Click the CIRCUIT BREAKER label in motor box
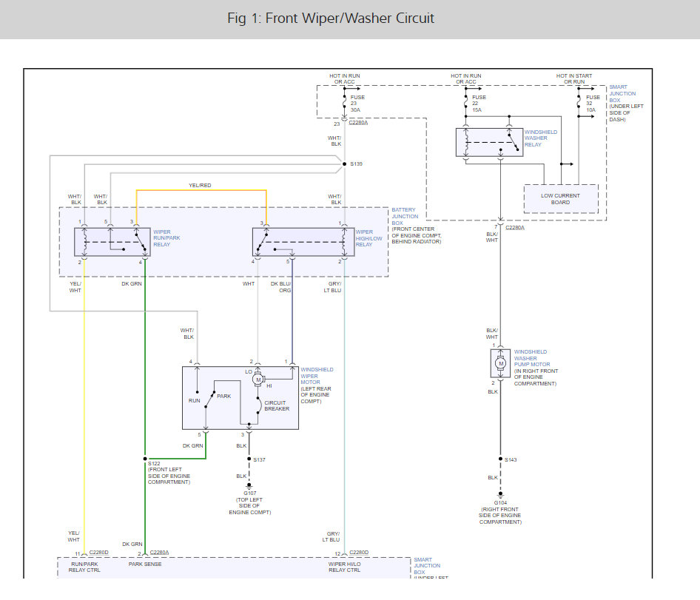 (x=277, y=405)
